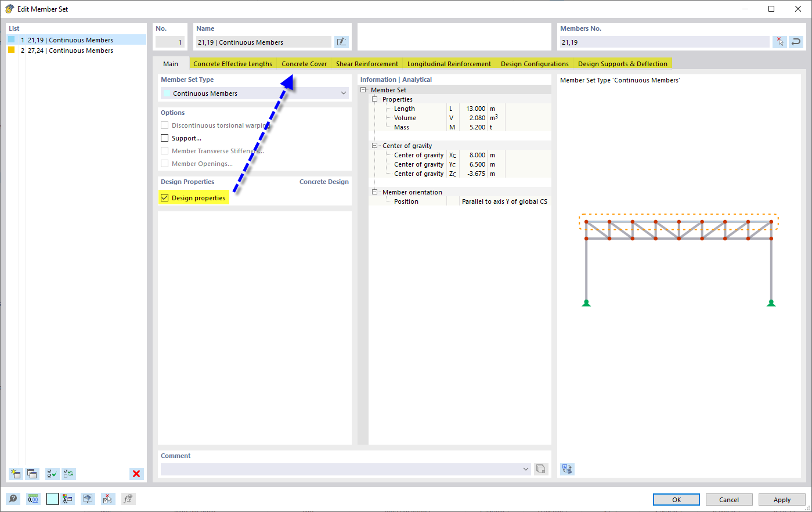Uncheck the Design properties checkbox
The height and width of the screenshot is (512, 812).
(165, 198)
